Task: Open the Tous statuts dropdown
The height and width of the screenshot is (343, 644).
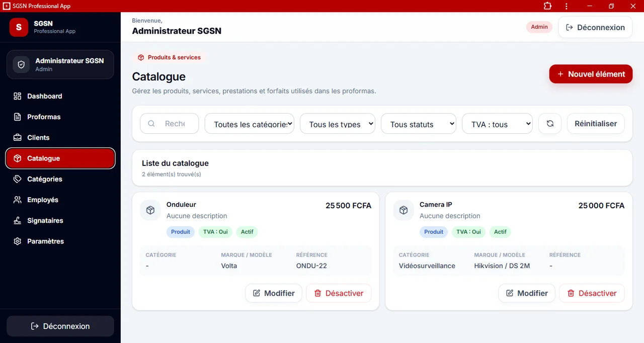Action: [x=419, y=123]
